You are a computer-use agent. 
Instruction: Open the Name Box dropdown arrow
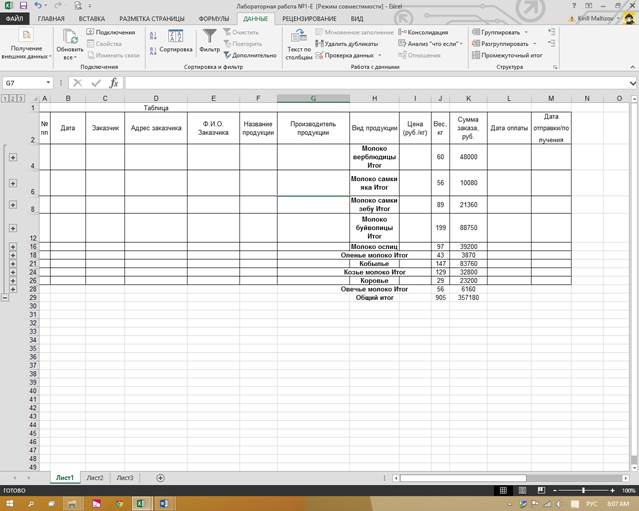coord(48,83)
